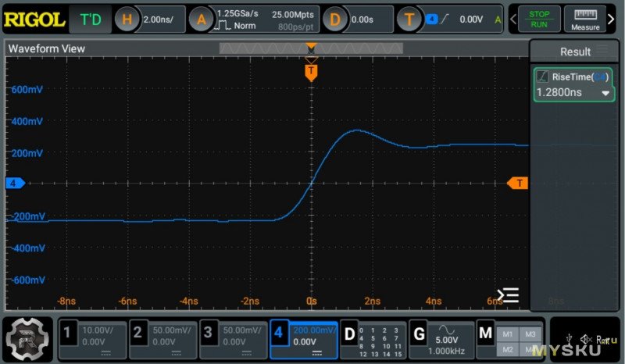Click the orange trigger level marker at right edge
The image size is (625, 364).
click(518, 183)
